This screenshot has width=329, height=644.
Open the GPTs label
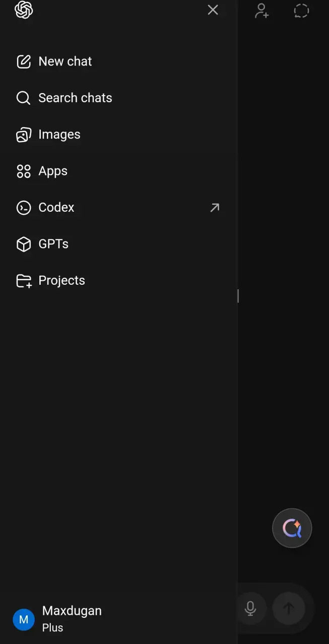(53, 244)
